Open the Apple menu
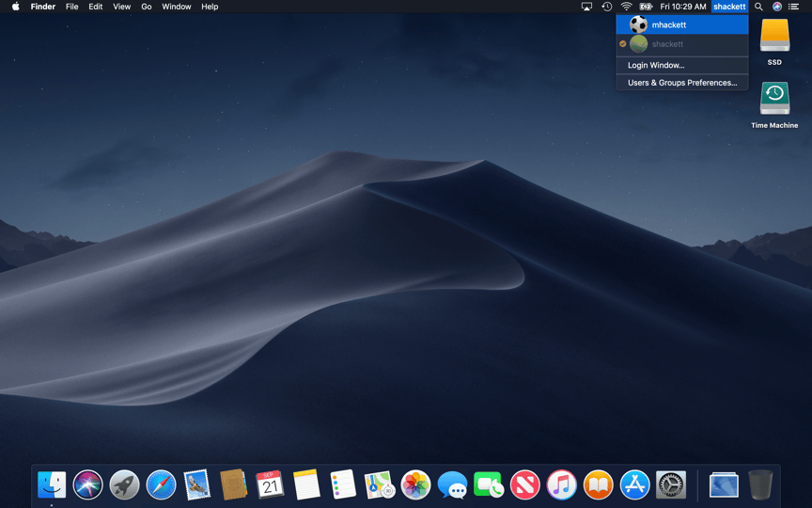The width and height of the screenshot is (812, 508). click(x=16, y=7)
